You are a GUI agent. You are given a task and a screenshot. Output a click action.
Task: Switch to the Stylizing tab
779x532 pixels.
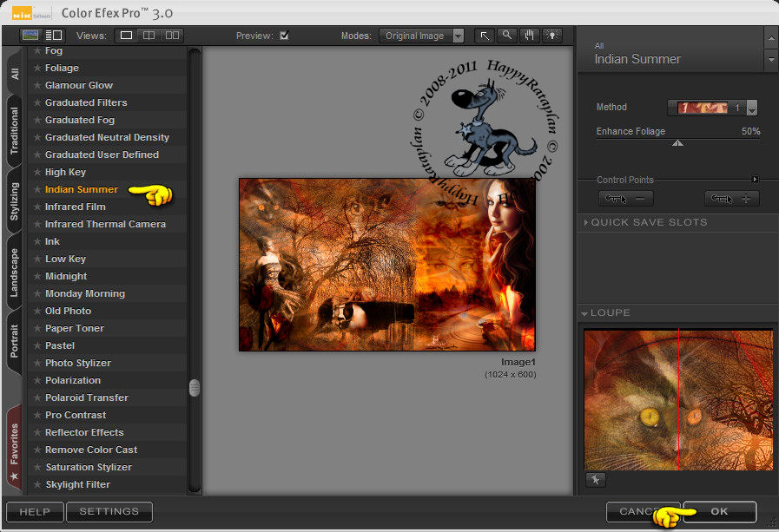click(15, 201)
